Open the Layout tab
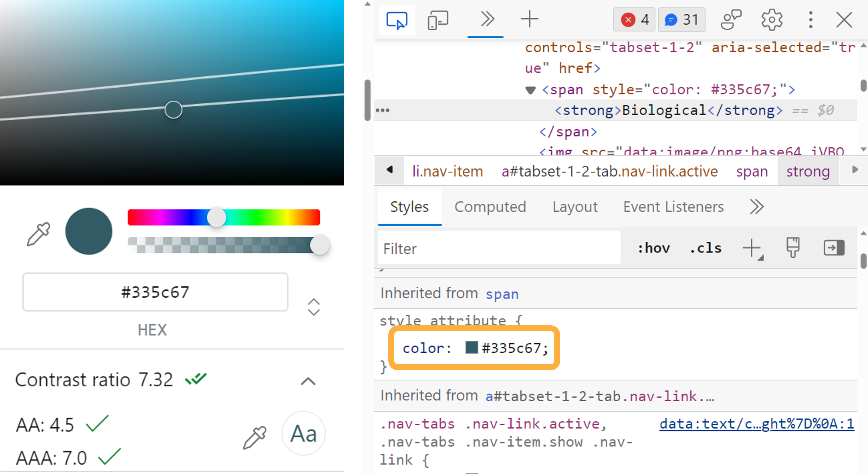This screenshot has height=474, width=868. click(575, 207)
